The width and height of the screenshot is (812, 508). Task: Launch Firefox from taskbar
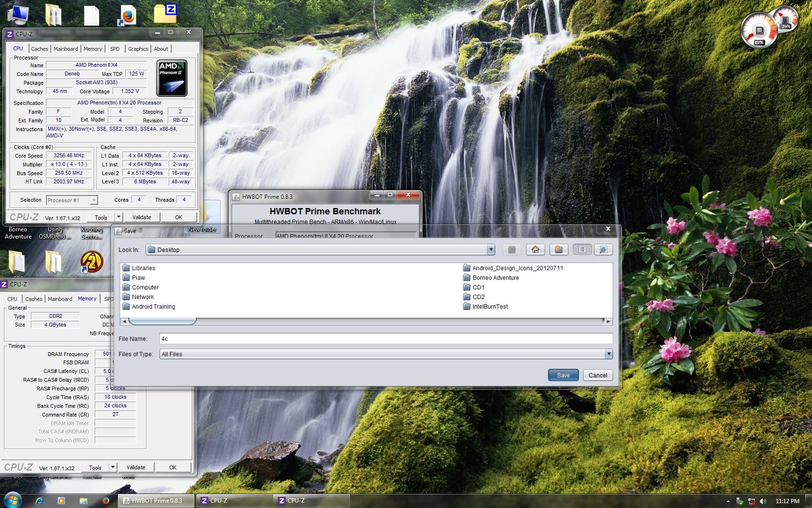(x=105, y=501)
